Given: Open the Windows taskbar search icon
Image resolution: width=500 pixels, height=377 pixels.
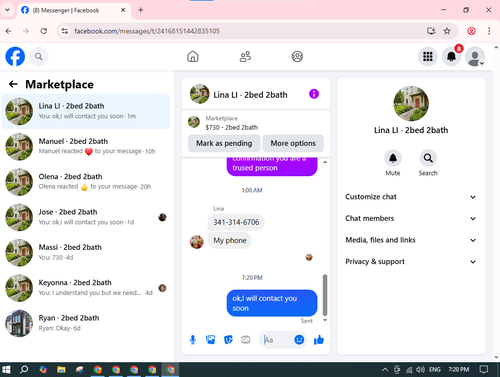Looking at the screenshot, I should [x=24, y=370].
